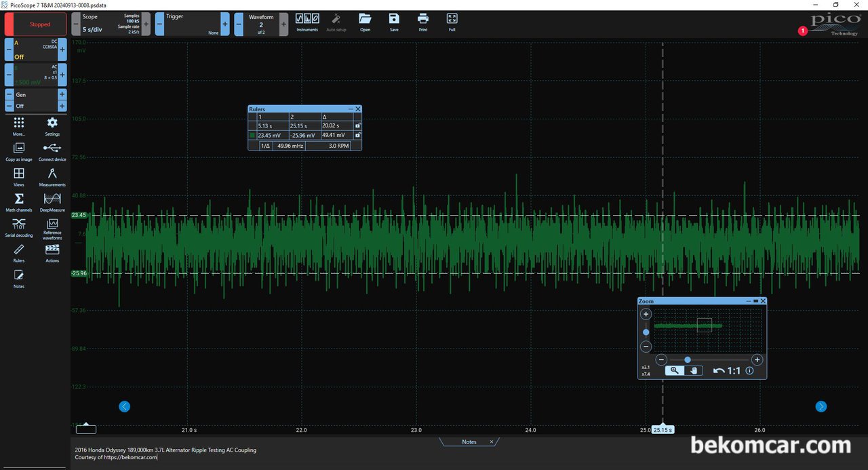Increase Scope timebase with plus
Screen dimensions: 868x470
tap(146, 24)
